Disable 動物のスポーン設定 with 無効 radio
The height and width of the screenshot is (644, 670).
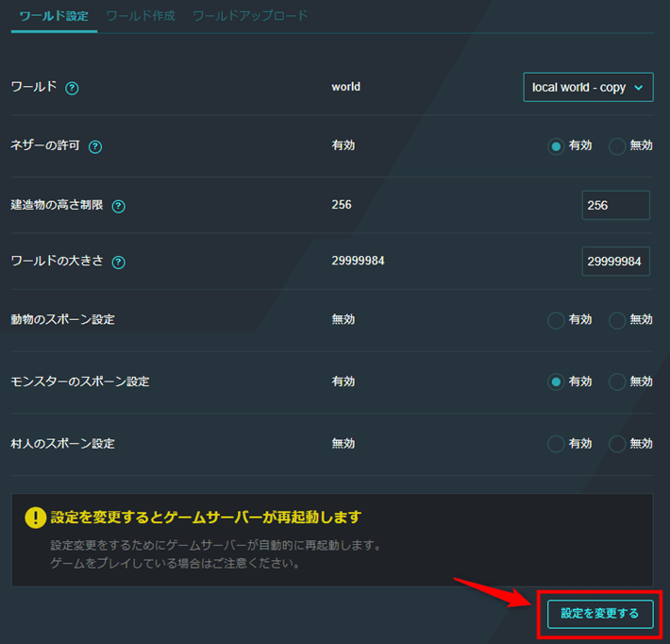point(617,320)
